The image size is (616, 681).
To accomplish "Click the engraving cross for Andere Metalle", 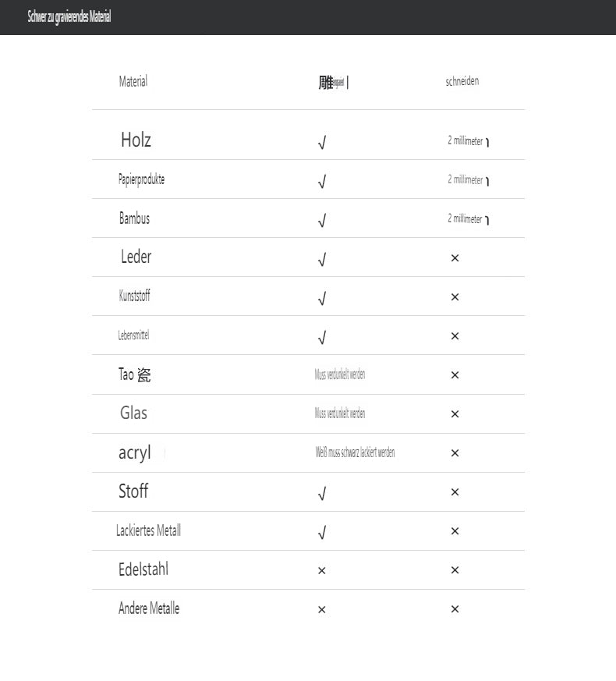I will tap(321, 610).
